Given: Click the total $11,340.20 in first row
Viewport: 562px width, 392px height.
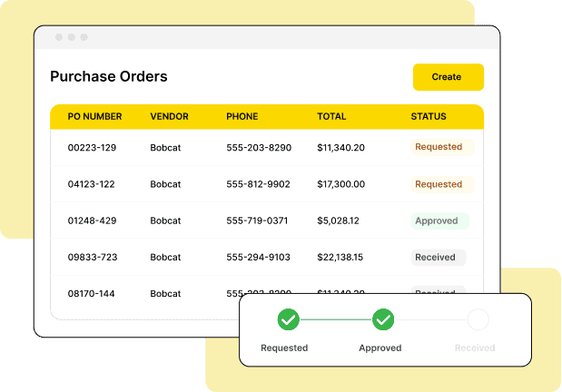Looking at the screenshot, I should [x=340, y=148].
